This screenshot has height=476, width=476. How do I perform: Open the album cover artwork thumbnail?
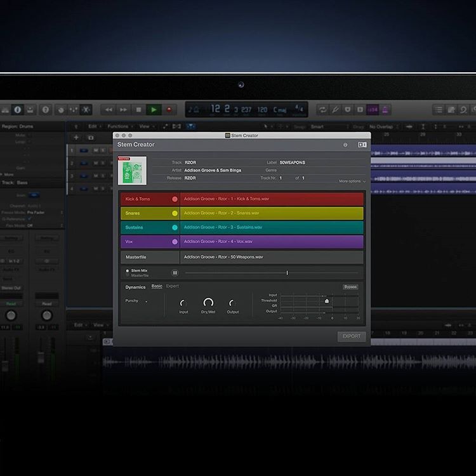(132, 171)
